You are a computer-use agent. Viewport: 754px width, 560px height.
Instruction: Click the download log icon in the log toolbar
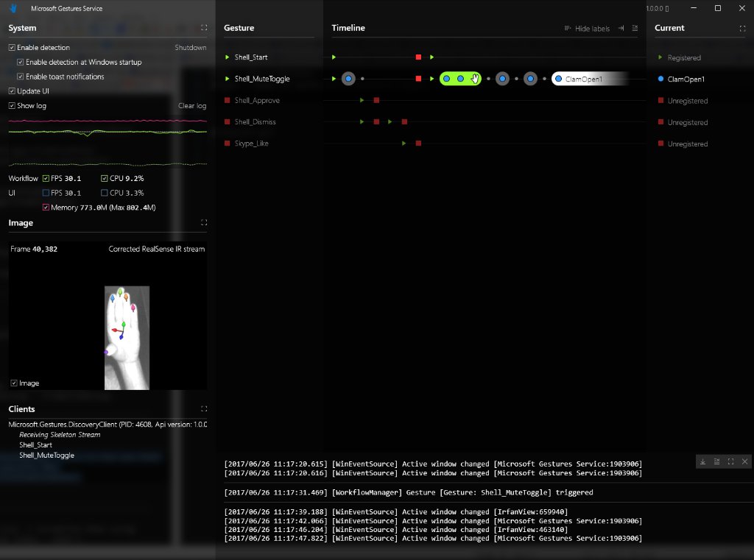(x=702, y=461)
